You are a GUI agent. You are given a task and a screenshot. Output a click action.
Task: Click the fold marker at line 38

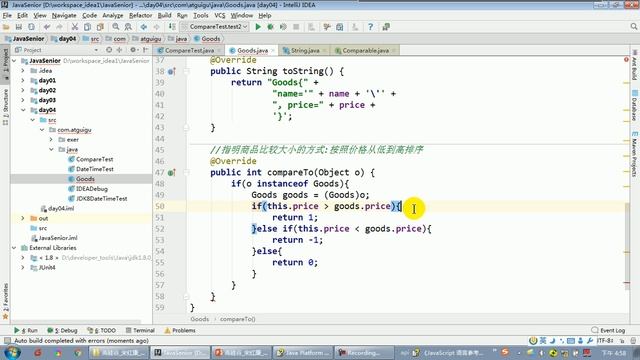pos(186,71)
